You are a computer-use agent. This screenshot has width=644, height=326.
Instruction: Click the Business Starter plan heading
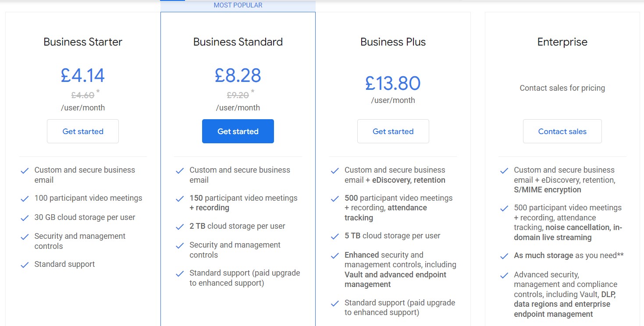(x=83, y=42)
